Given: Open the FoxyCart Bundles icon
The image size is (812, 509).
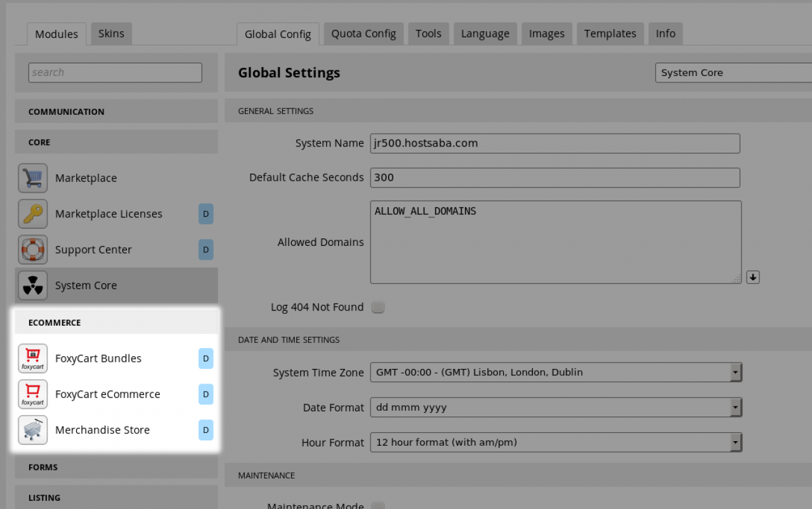Looking at the screenshot, I should [32, 359].
